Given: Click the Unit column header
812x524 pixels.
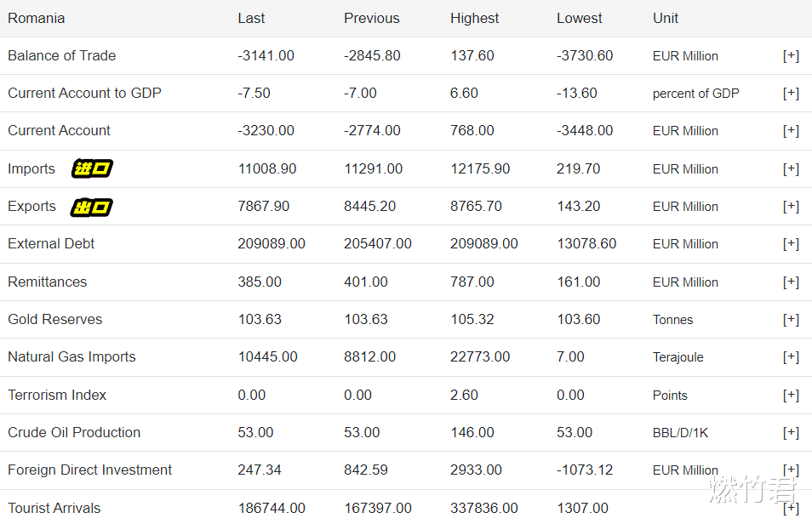Looking at the screenshot, I should [666, 19].
